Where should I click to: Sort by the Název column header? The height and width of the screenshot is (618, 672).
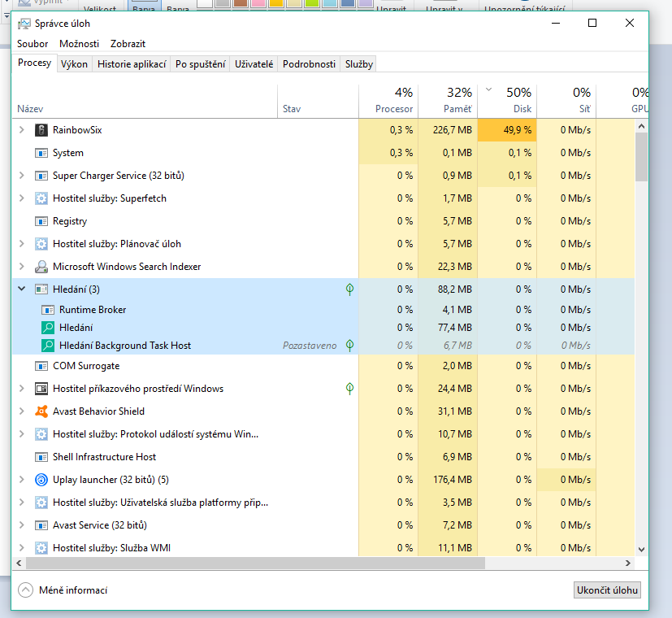coord(145,101)
